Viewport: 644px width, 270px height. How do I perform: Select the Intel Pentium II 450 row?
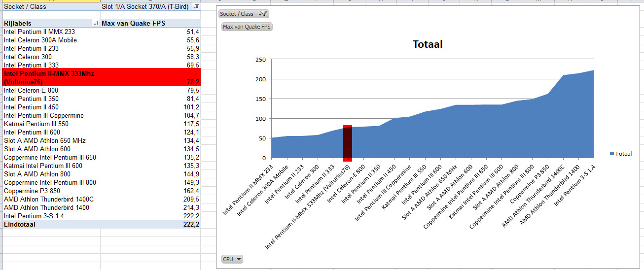coord(101,107)
